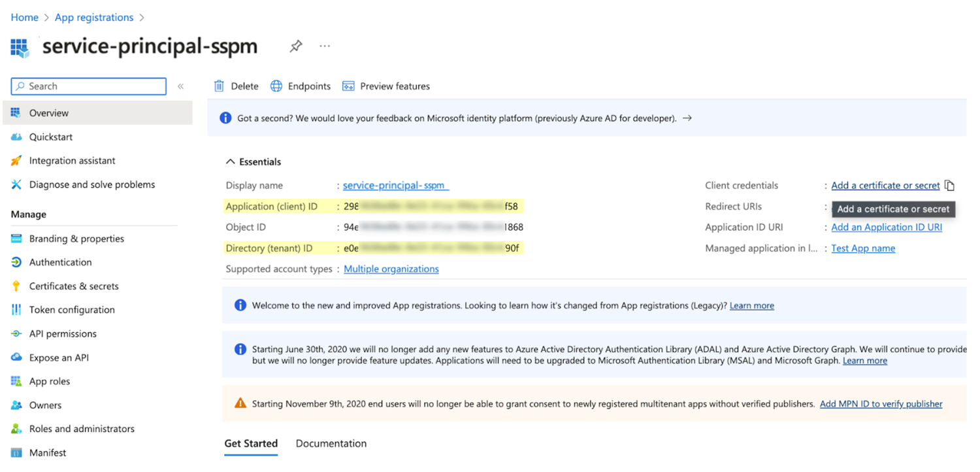Image resolution: width=980 pixels, height=472 pixels.
Task: Switch to the Documentation tab
Action: click(x=331, y=443)
